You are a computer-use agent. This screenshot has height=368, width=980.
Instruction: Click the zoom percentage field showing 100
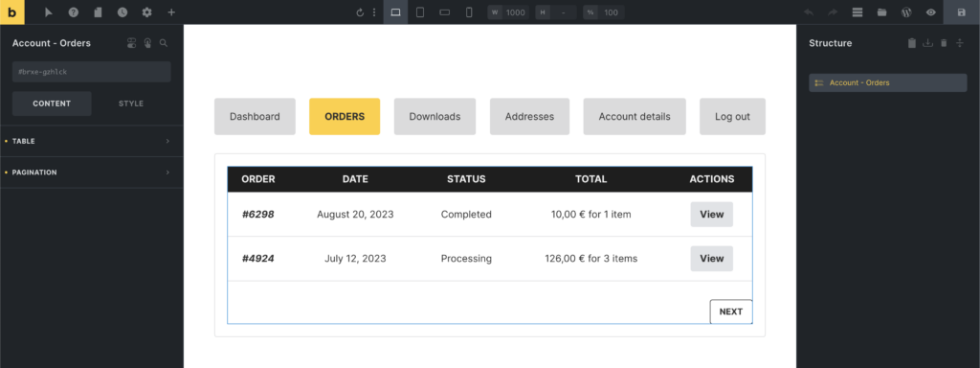point(604,12)
